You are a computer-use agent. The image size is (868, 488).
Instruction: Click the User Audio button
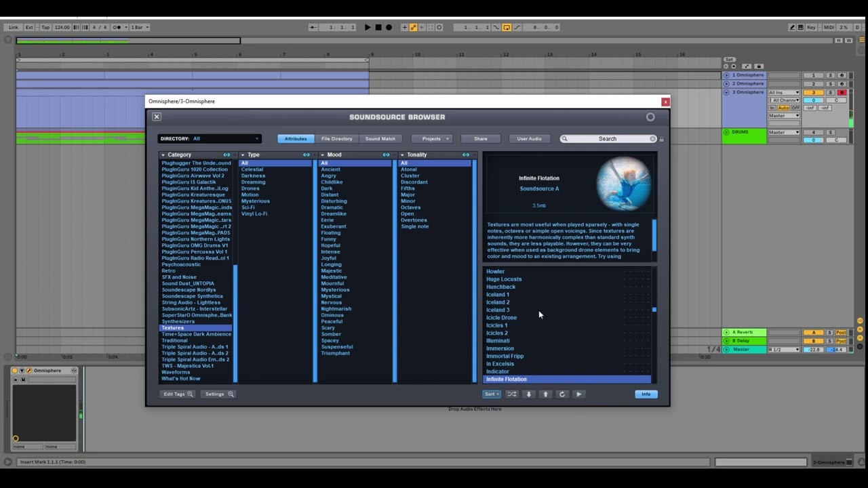[x=529, y=139]
